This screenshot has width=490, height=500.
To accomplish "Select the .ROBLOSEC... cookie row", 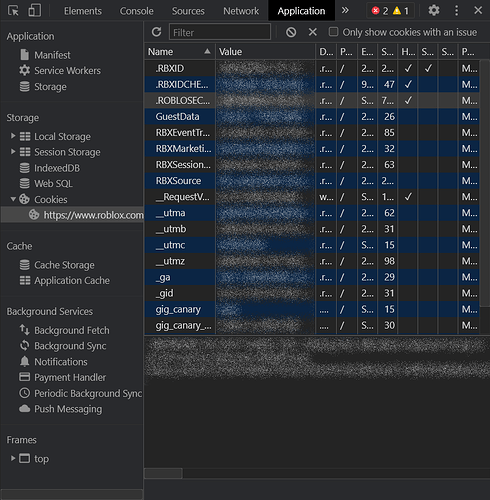I will [x=312, y=100].
